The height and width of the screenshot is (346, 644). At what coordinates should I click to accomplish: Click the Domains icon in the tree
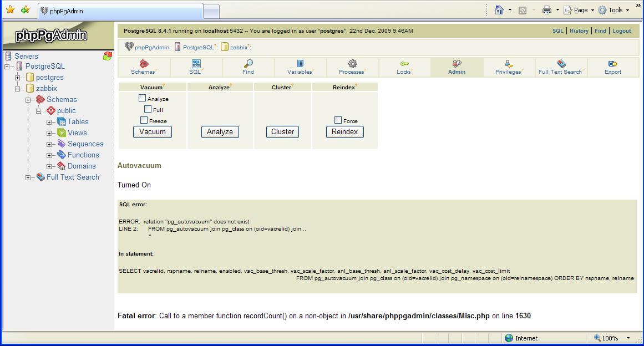coord(62,166)
